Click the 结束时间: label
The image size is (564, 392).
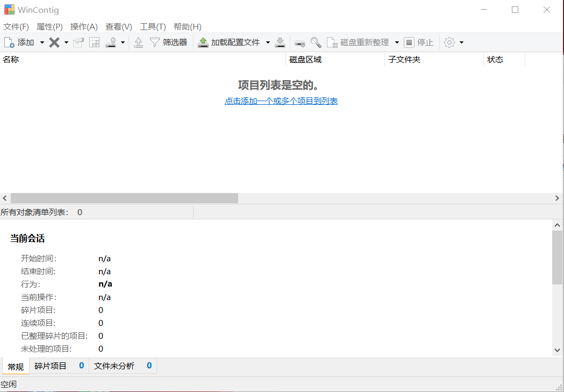pyautogui.click(x=39, y=271)
